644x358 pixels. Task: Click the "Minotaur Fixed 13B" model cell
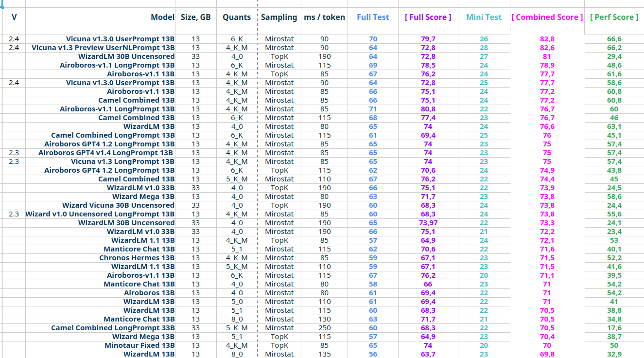click(x=100, y=345)
